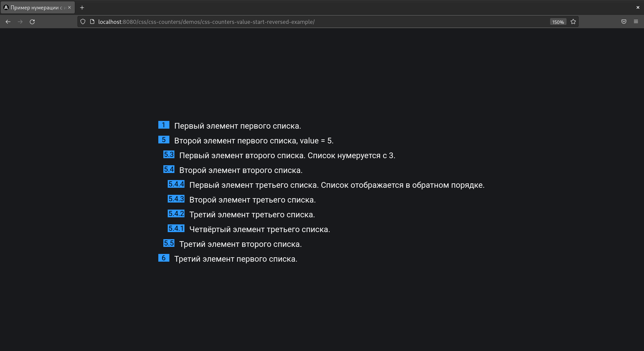Click the blue counter marker '5.4.1'
This screenshot has height=351, width=644.
pyautogui.click(x=176, y=228)
